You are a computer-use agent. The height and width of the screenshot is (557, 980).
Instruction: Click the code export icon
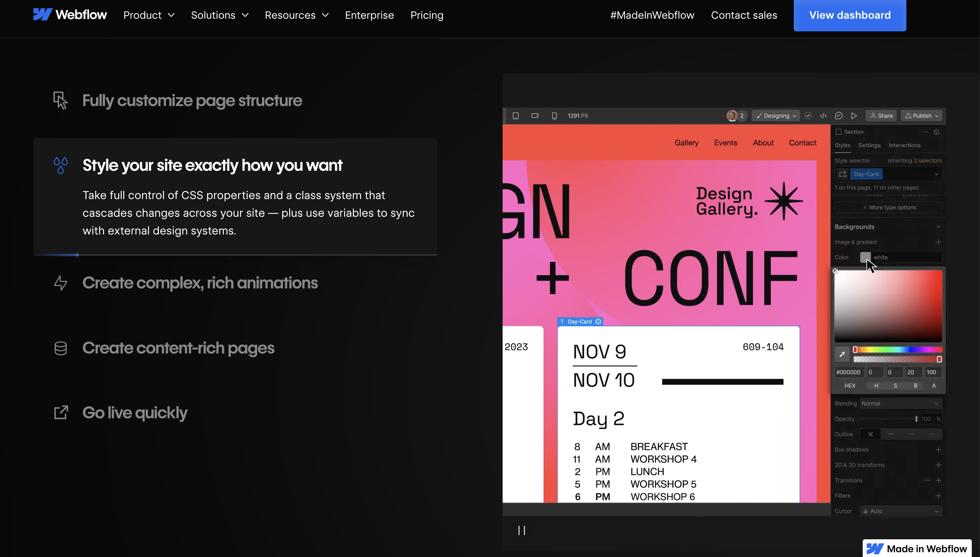click(x=823, y=116)
